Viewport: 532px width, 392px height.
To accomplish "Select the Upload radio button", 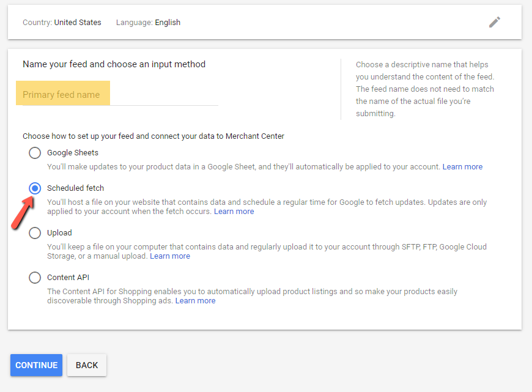I will point(35,233).
